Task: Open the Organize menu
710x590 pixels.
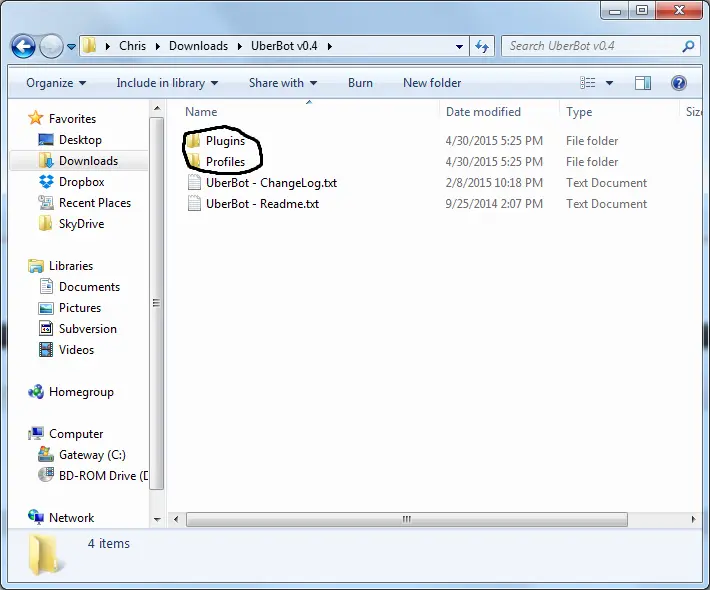Action: pos(56,83)
